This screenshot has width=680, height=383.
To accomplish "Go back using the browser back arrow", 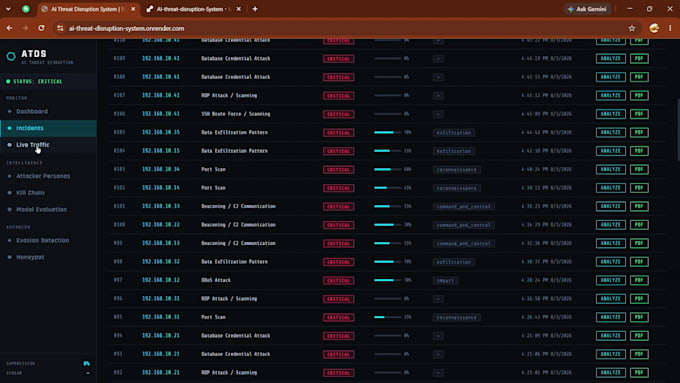I will tap(10, 28).
